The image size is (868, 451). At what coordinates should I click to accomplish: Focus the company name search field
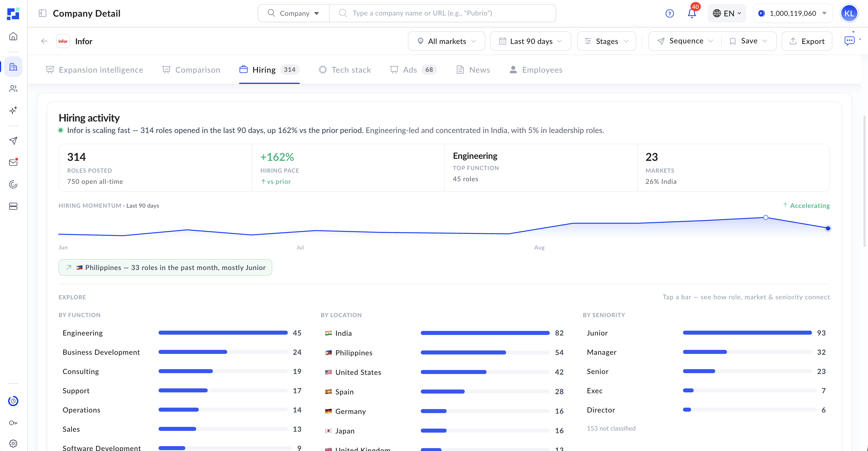(442, 13)
